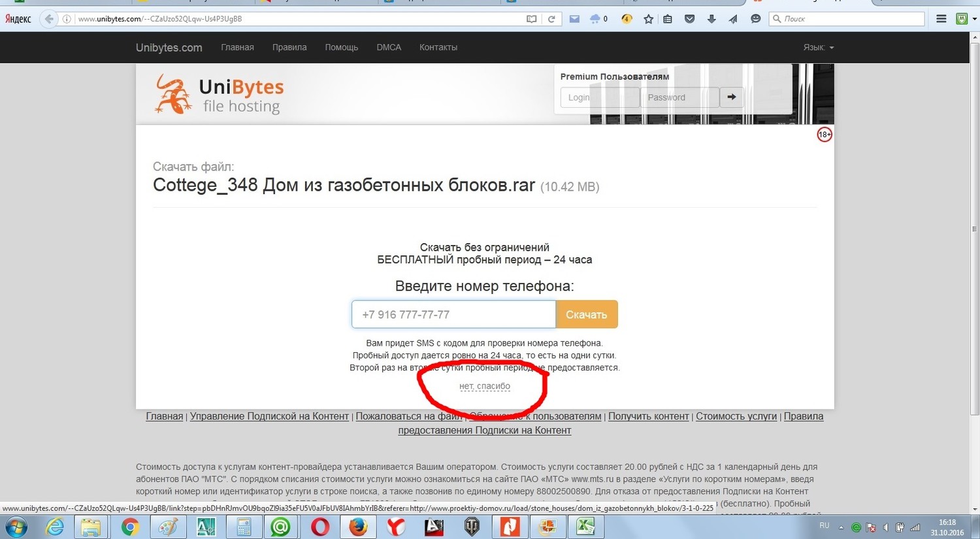
Task: Open AutoCAD red A taskbar icon
Action: click(434, 527)
